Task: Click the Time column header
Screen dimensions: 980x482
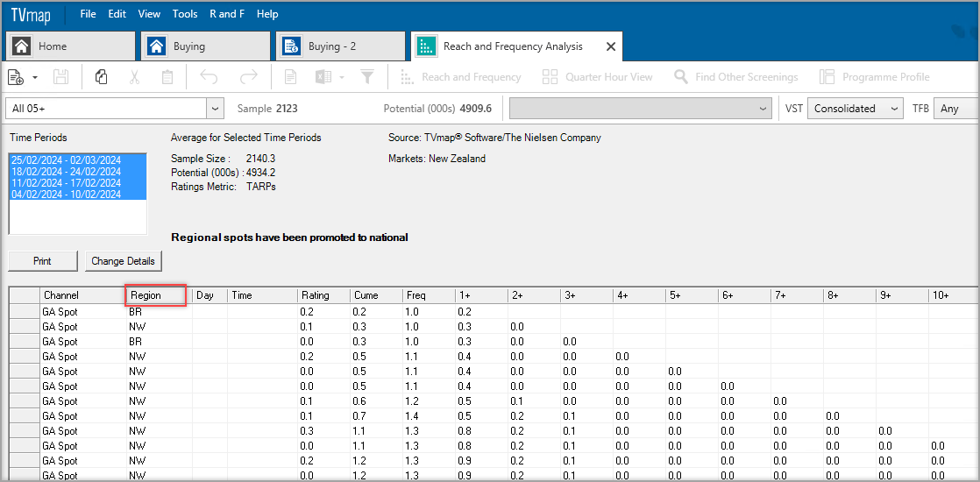Action: pos(262,295)
